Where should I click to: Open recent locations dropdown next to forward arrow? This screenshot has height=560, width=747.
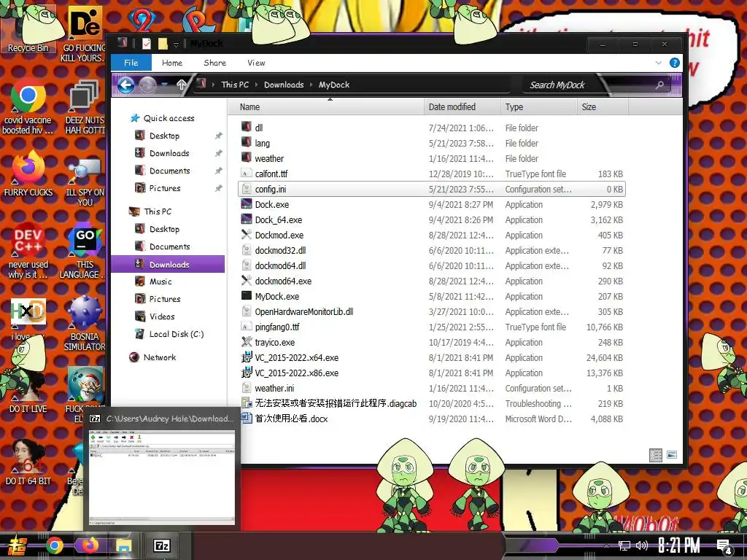pyautogui.click(x=164, y=85)
